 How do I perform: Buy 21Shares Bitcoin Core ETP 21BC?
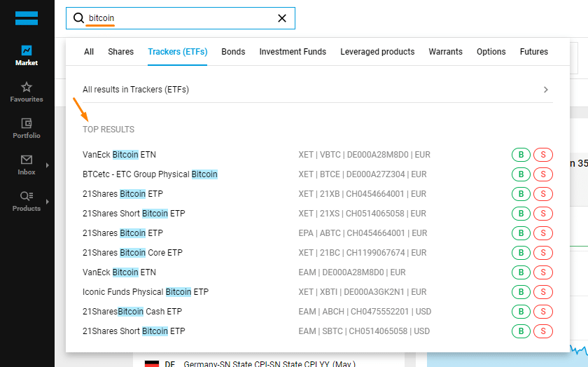point(521,253)
